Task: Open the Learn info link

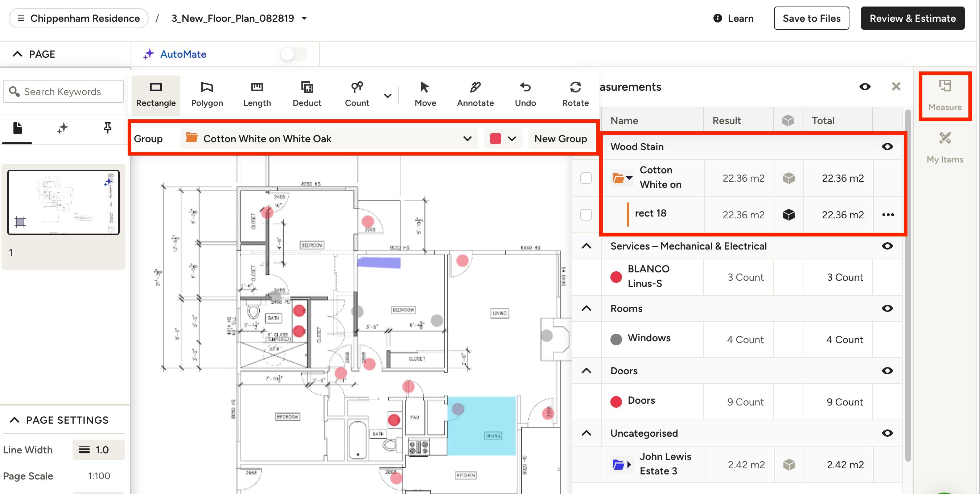Action: (x=733, y=18)
